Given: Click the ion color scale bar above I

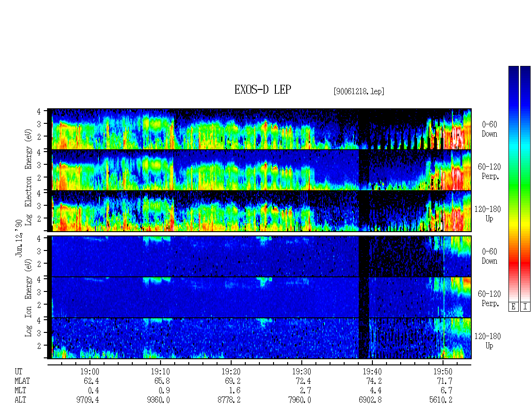Looking at the screenshot, I should click(x=525, y=183).
